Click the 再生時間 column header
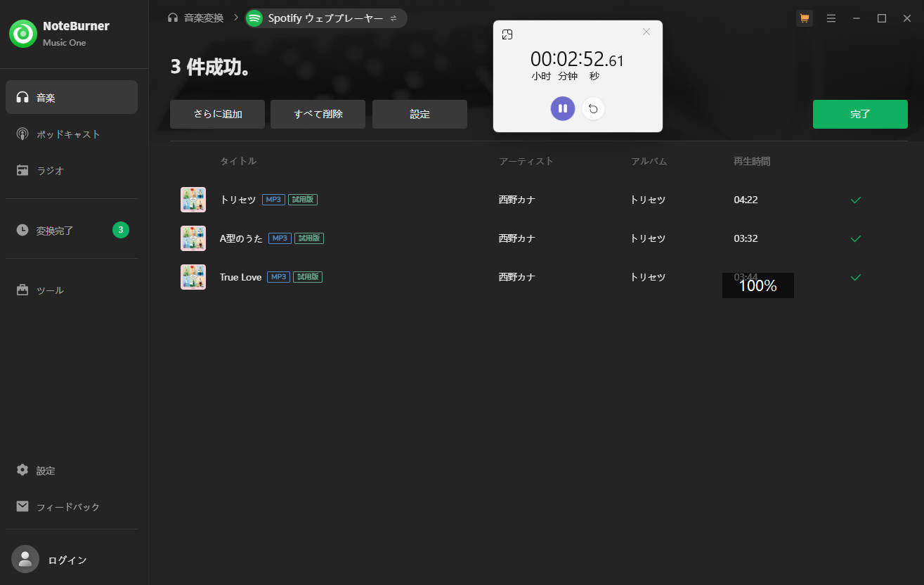 tap(752, 161)
